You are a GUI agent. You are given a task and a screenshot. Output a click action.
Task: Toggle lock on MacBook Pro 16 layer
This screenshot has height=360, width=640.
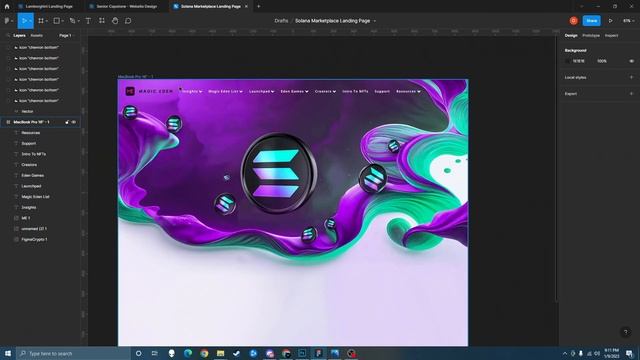click(x=67, y=122)
